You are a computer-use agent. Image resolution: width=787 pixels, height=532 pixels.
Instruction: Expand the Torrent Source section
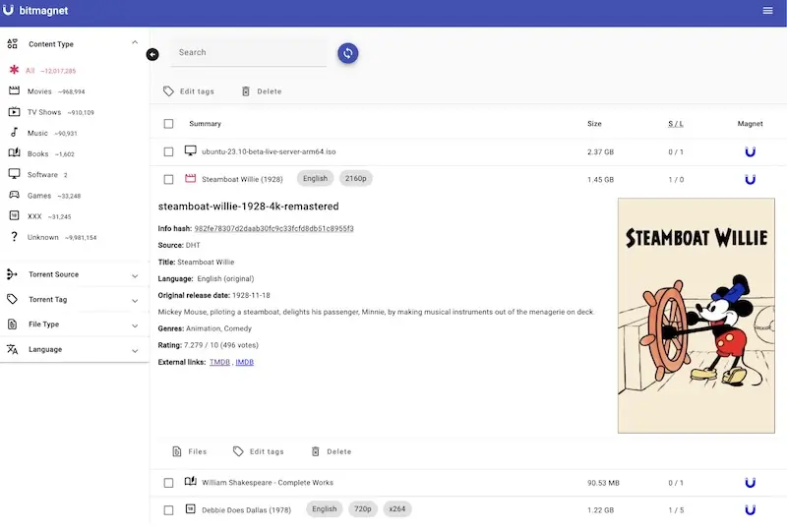click(75, 274)
